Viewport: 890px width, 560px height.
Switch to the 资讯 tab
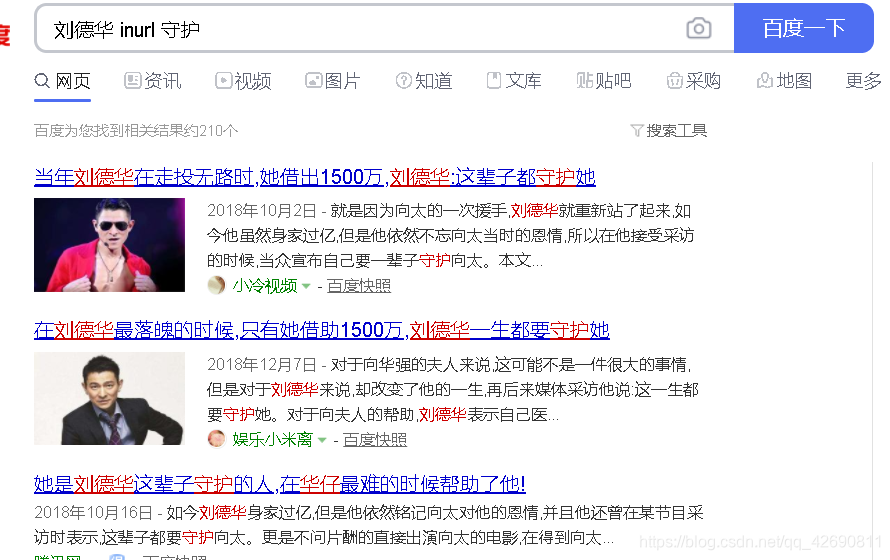click(153, 81)
